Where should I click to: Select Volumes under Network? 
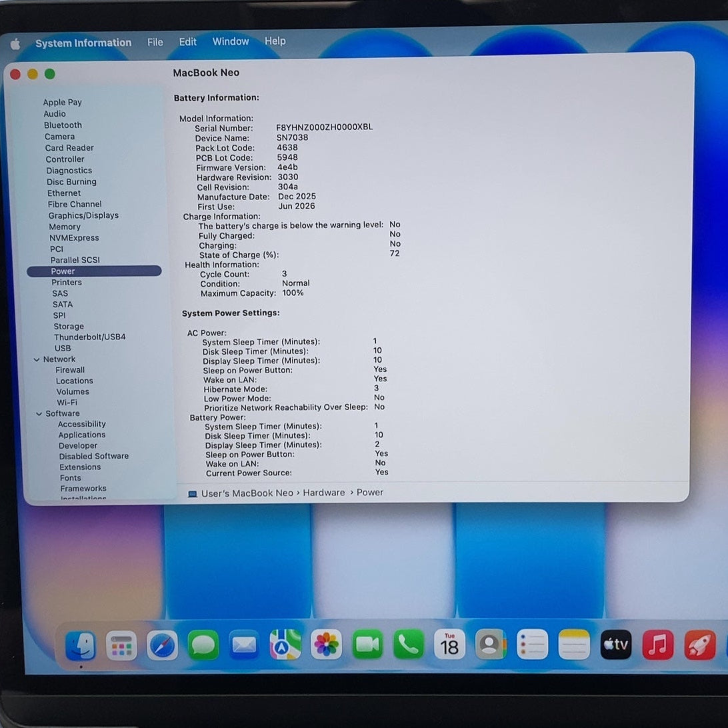pos(73,392)
